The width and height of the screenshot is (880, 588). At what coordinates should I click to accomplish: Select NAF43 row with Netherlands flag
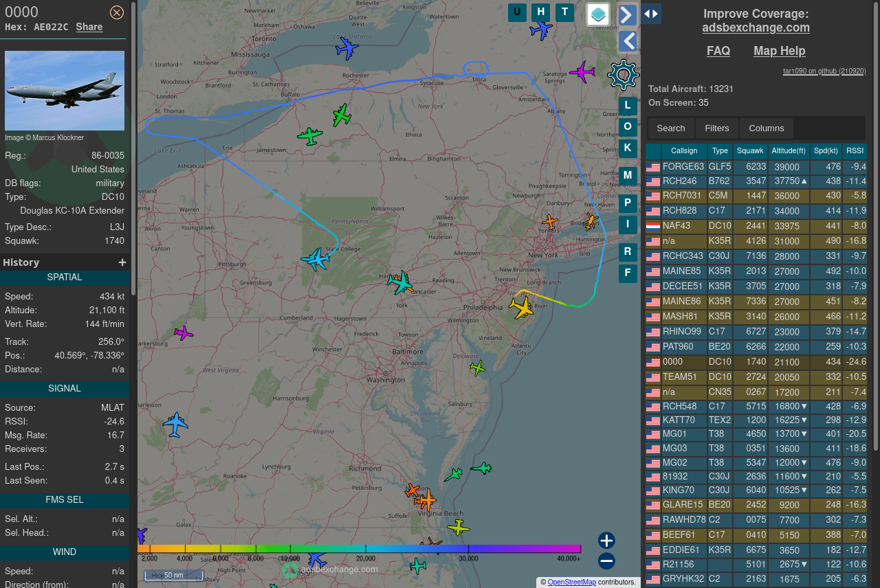tap(756, 226)
